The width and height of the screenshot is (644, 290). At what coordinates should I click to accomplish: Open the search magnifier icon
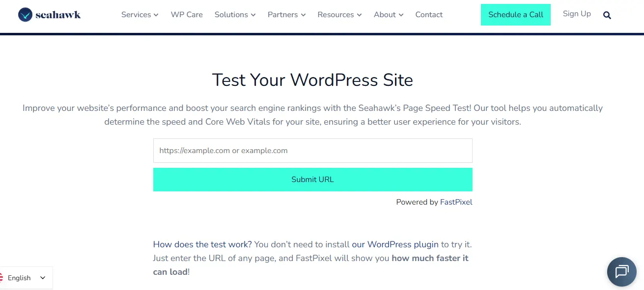coord(607,15)
